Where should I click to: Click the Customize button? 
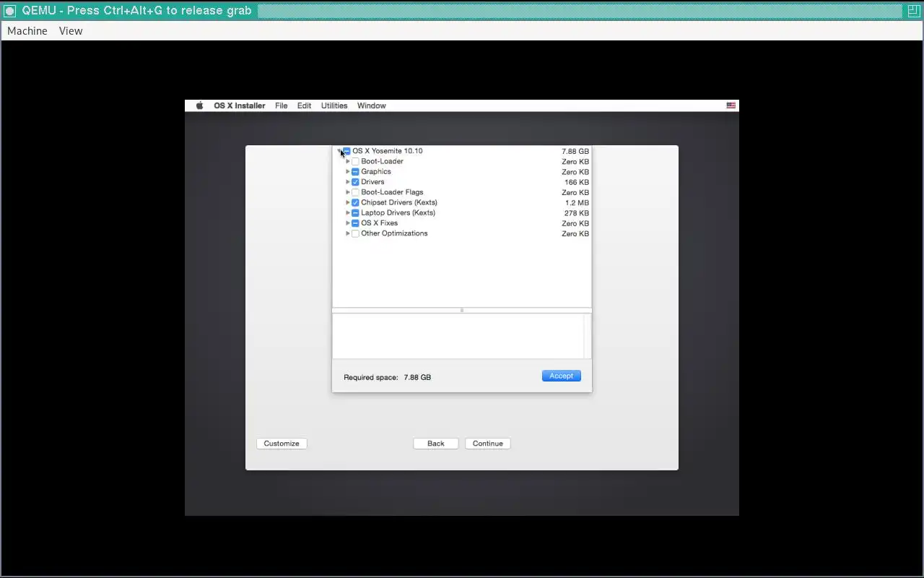pyautogui.click(x=282, y=444)
